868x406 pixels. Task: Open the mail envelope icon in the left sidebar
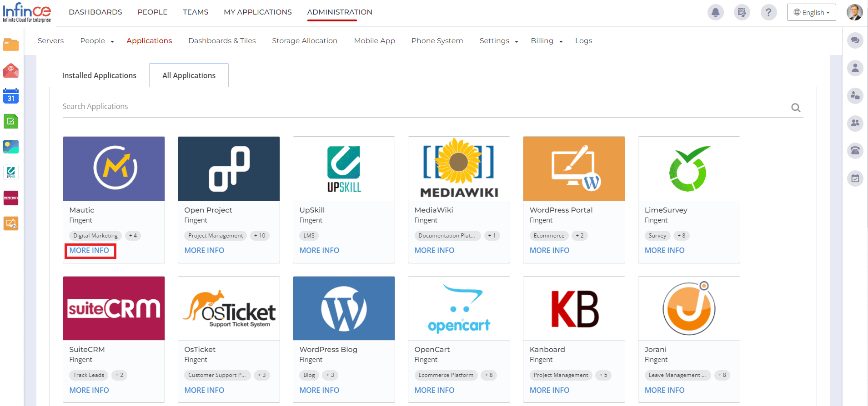click(11, 70)
